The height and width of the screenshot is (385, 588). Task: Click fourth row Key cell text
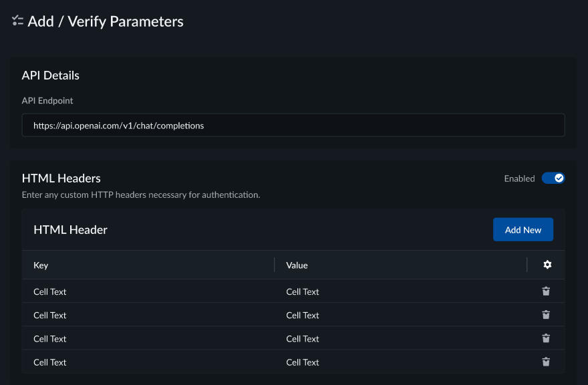50,362
